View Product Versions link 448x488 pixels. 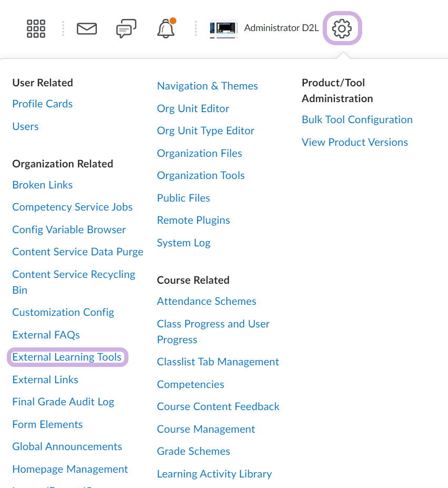pos(354,142)
